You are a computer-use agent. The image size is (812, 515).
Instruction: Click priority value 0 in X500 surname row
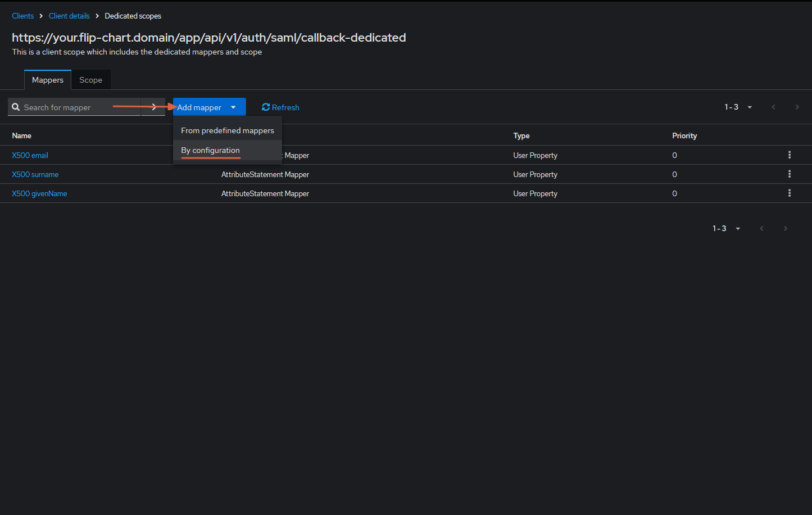[674, 174]
